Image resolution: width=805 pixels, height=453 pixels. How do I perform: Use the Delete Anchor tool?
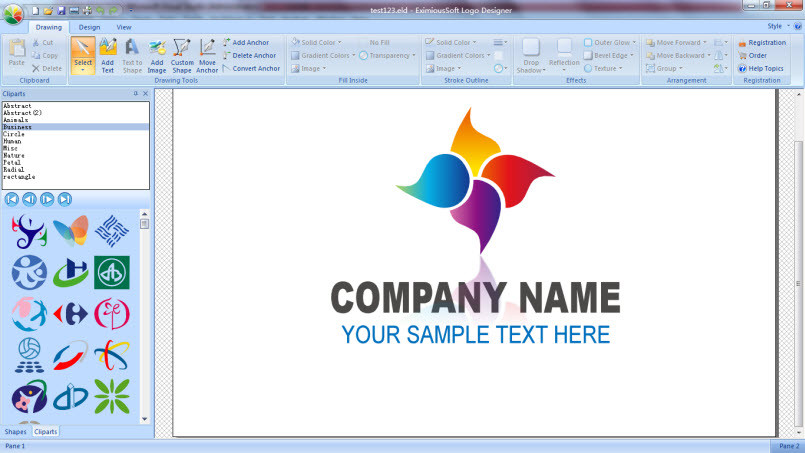point(250,55)
